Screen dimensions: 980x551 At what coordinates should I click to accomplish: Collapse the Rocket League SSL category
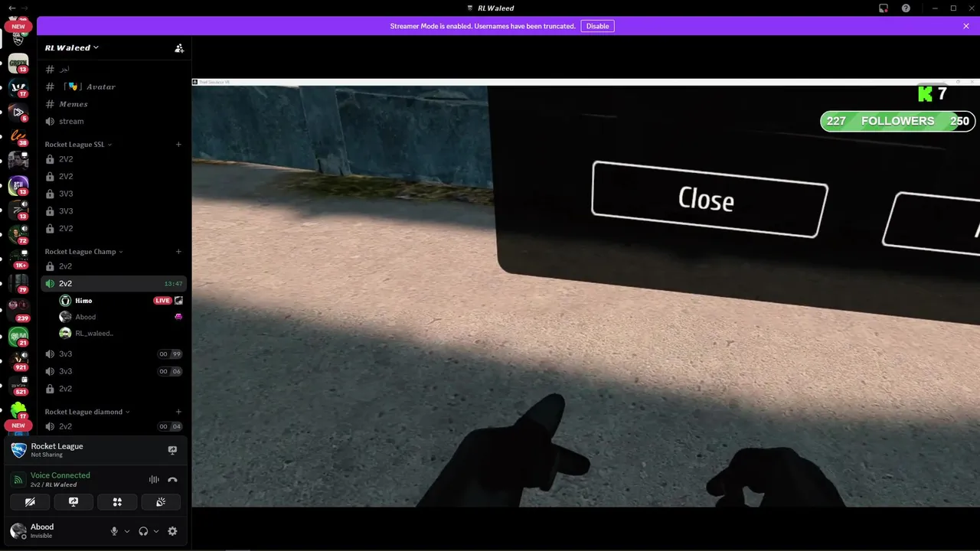click(78, 145)
